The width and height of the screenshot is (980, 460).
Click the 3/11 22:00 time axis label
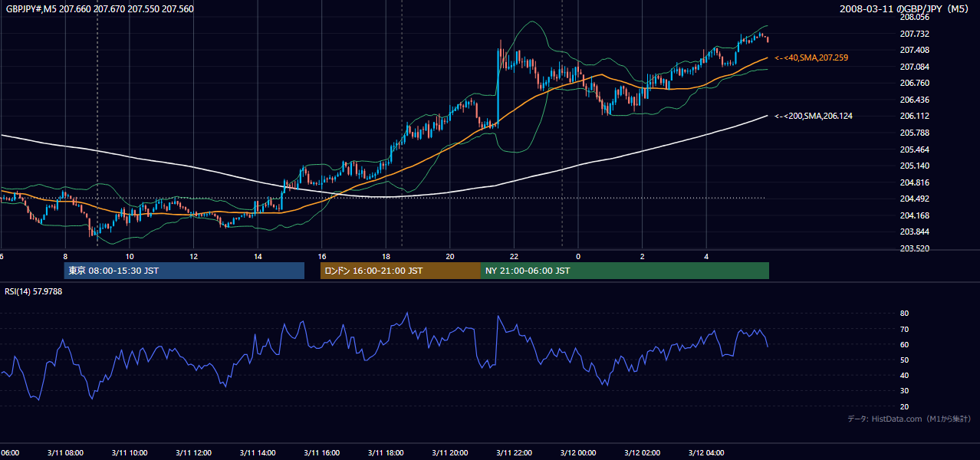514,453
